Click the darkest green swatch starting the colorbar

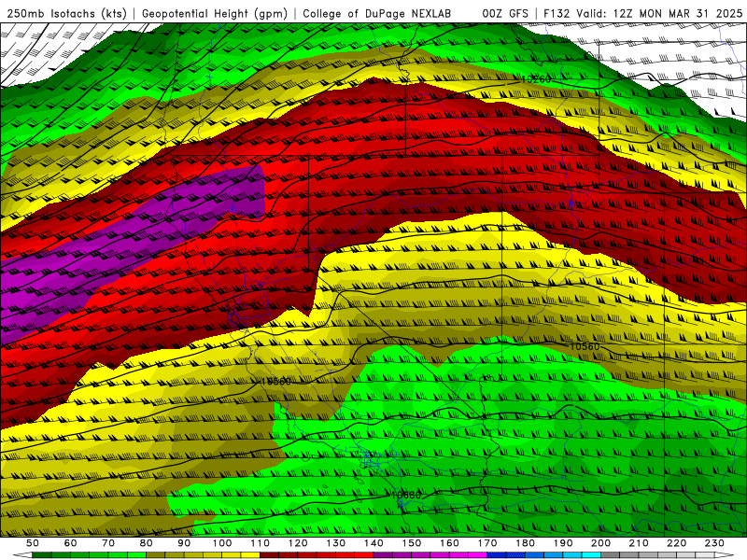coord(42,555)
